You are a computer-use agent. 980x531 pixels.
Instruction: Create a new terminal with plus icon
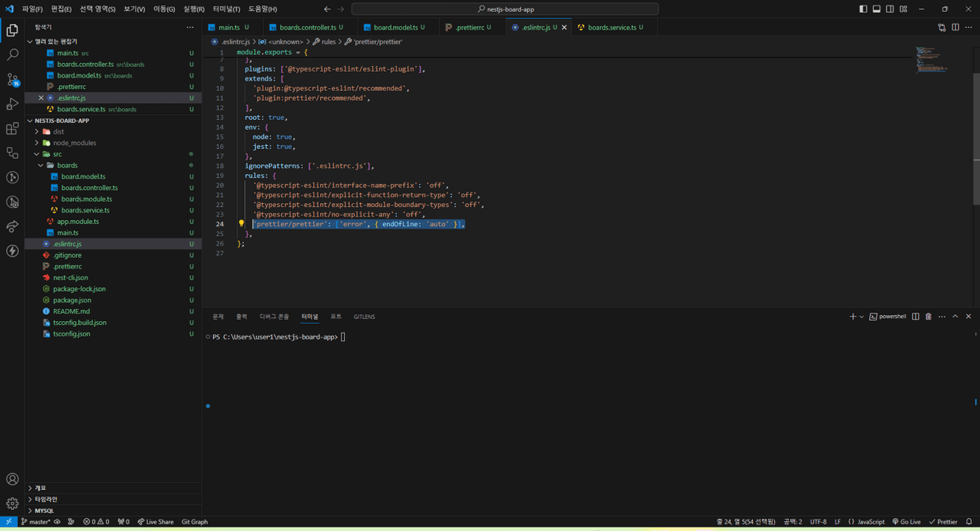pyautogui.click(x=853, y=317)
